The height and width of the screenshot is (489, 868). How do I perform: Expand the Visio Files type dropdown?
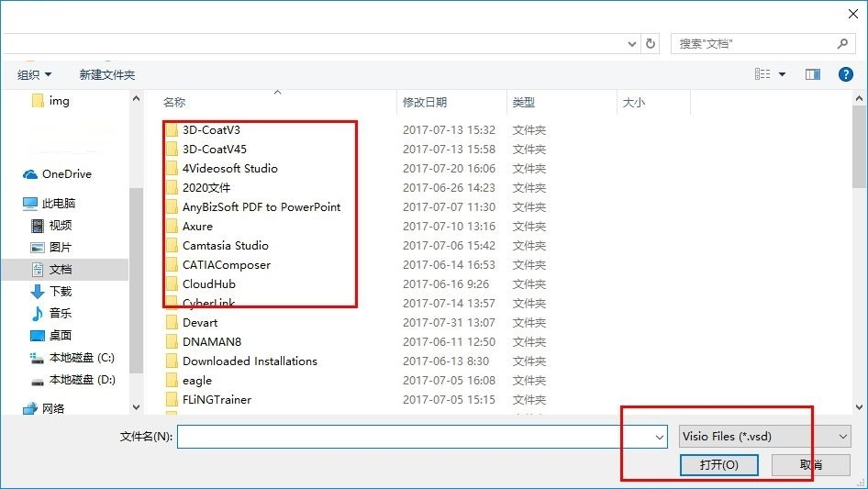pos(764,437)
